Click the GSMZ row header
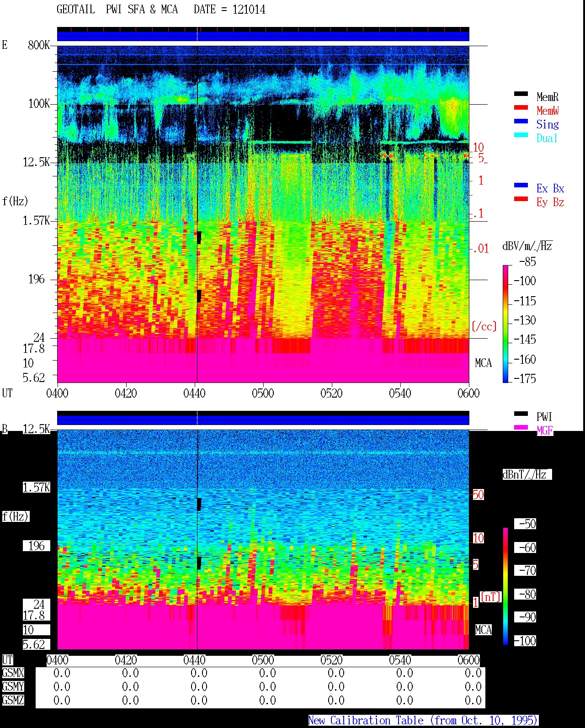This screenshot has width=585, height=728. pos(13,701)
